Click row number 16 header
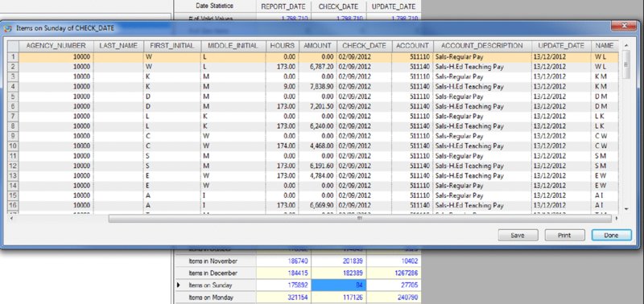The image size is (644, 304). pyautogui.click(x=13, y=205)
